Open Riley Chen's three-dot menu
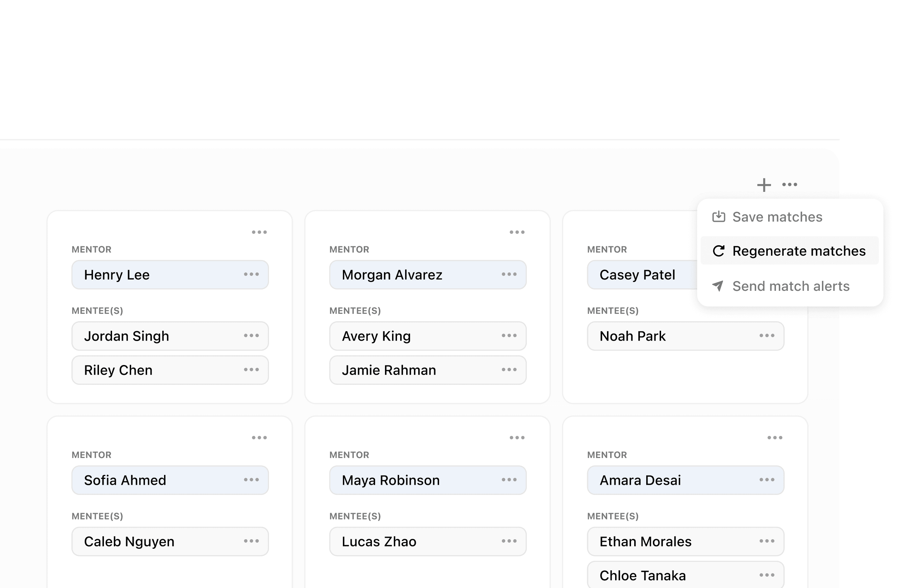The image size is (905, 588). 251,370
